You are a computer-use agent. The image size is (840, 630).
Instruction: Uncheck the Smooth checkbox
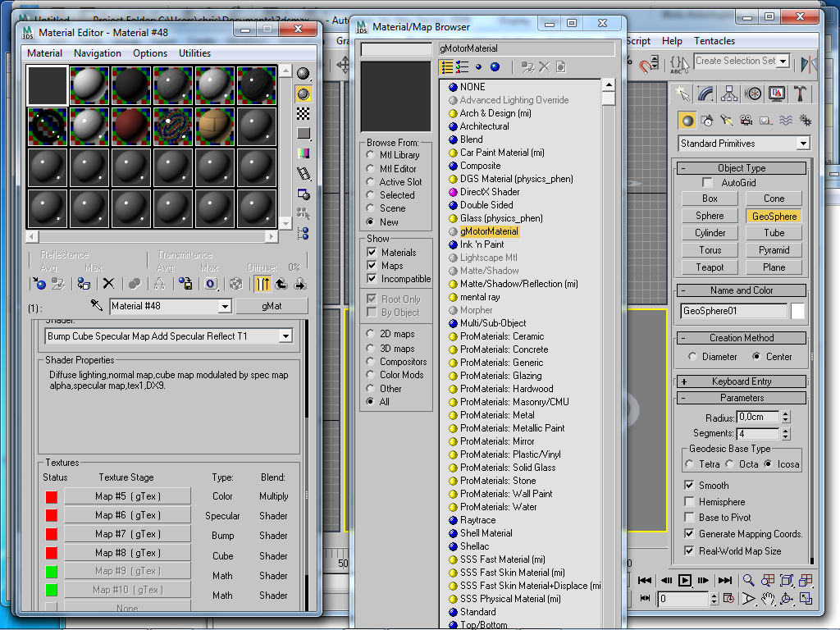[689, 486]
